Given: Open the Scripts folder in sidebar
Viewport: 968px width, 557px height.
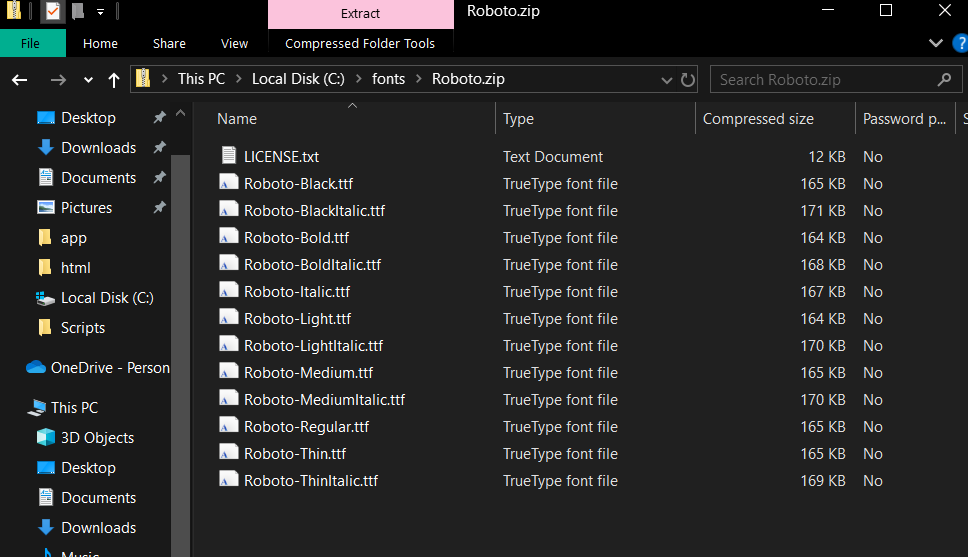Looking at the screenshot, I should click(x=83, y=328).
